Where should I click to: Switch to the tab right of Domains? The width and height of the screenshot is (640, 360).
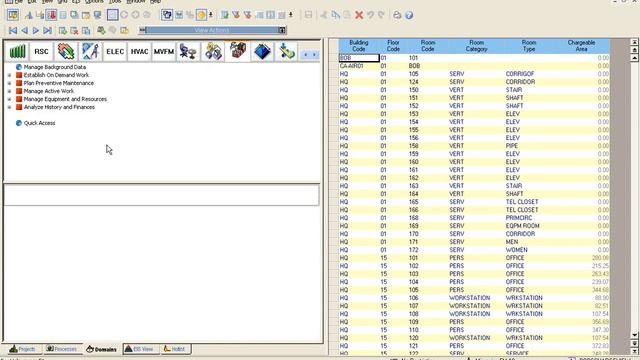pos(140,349)
